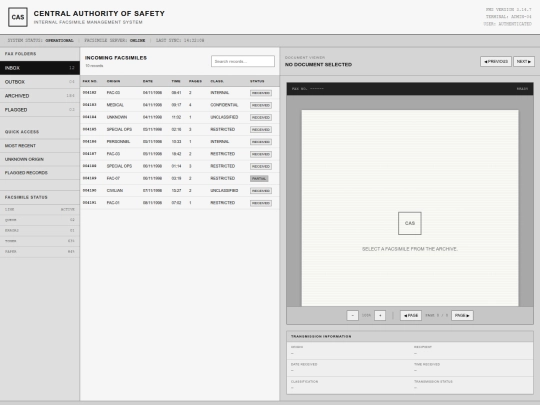The image size is (540, 405).
Task: Click the CAS logo in the header
Action: pyautogui.click(x=18, y=17)
